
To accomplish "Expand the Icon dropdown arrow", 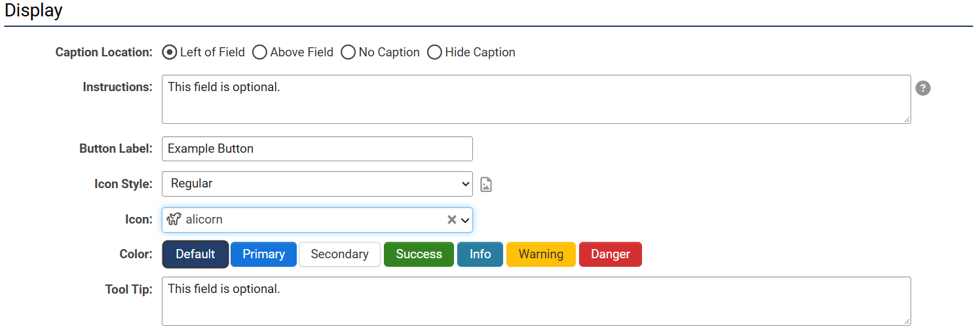I will (x=465, y=220).
